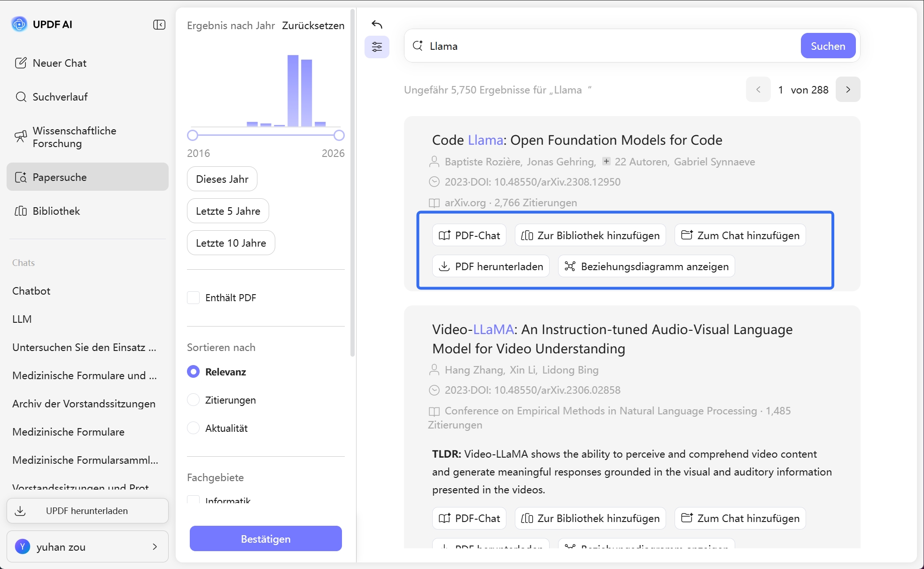
Task: Click the Suchen button
Action: click(828, 46)
